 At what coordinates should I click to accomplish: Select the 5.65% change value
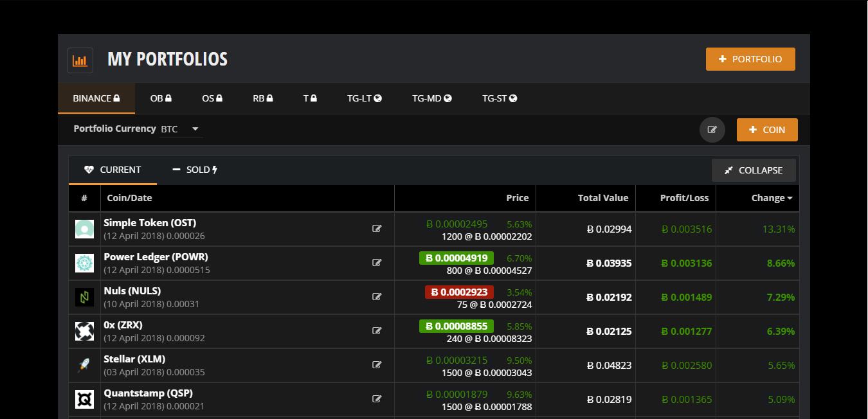tap(781, 365)
